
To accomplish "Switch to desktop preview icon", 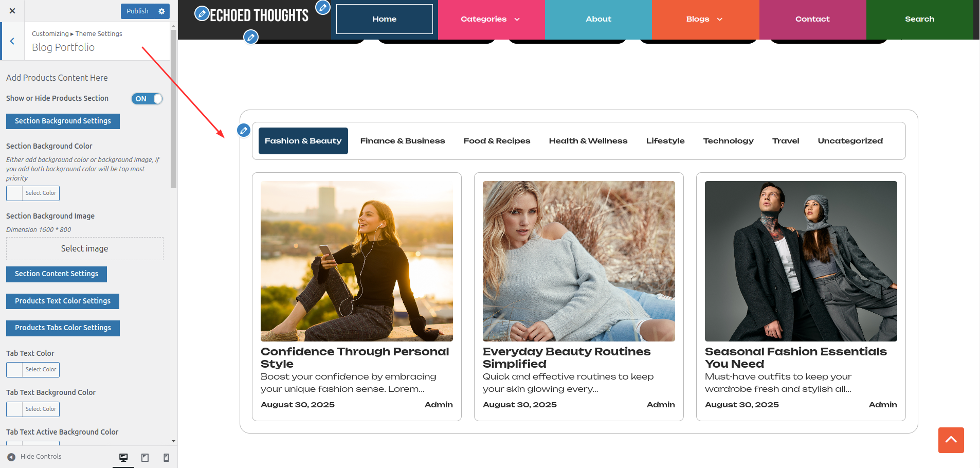I will pyautogui.click(x=123, y=457).
